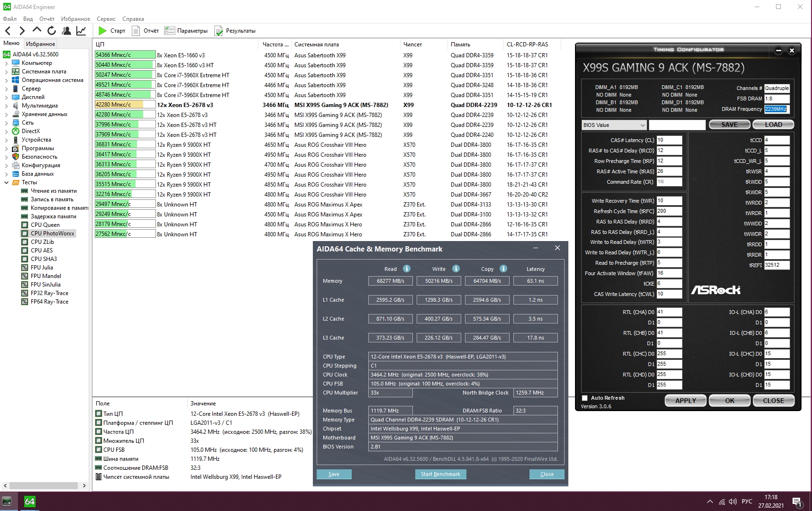
Task: Open the Вид menu
Action: (x=28, y=19)
